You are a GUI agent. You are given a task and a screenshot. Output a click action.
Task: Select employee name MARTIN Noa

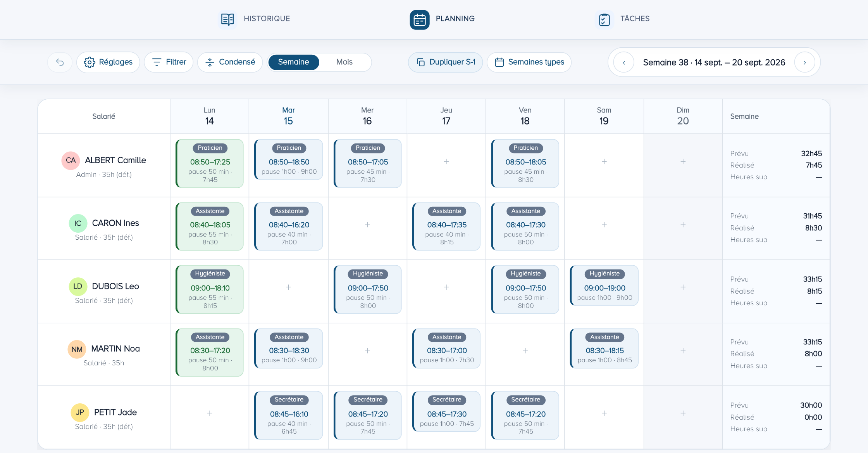point(115,349)
